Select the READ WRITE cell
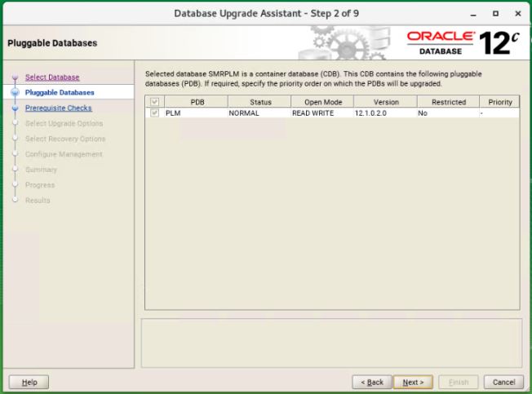 [322, 113]
